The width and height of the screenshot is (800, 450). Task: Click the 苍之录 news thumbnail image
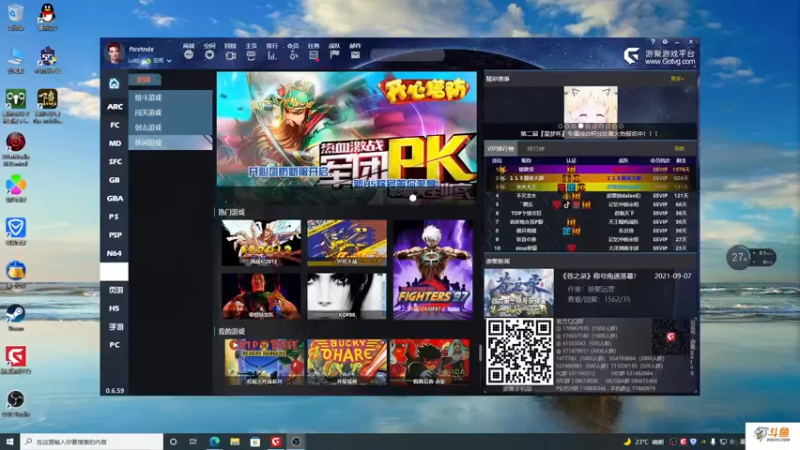[x=519, y=292]
